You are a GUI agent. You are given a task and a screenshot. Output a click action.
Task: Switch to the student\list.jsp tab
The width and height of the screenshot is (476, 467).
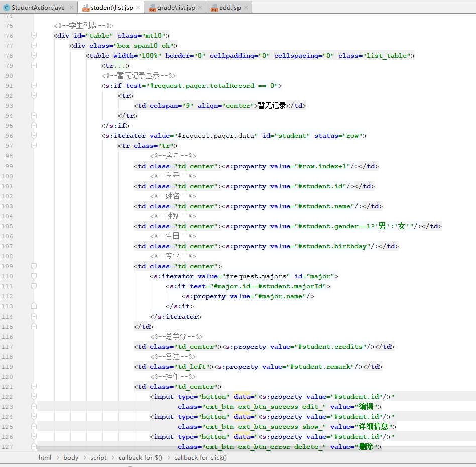111,8
